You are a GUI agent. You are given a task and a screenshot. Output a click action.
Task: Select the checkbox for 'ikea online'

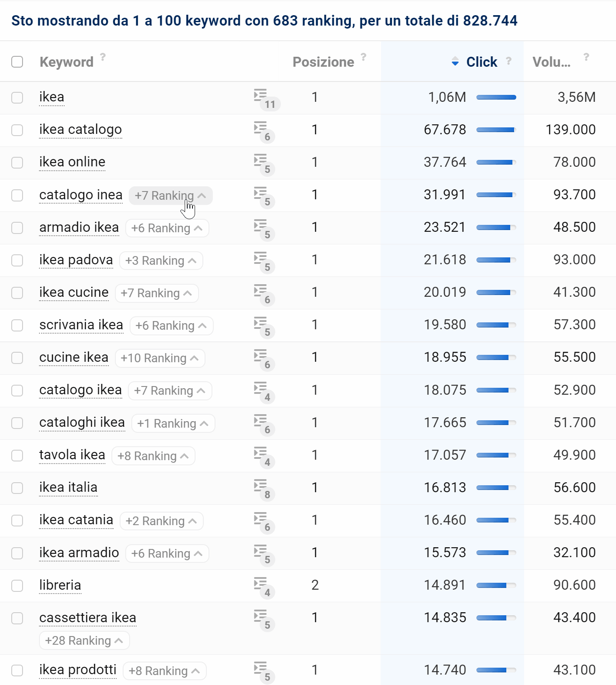(17, 162)
